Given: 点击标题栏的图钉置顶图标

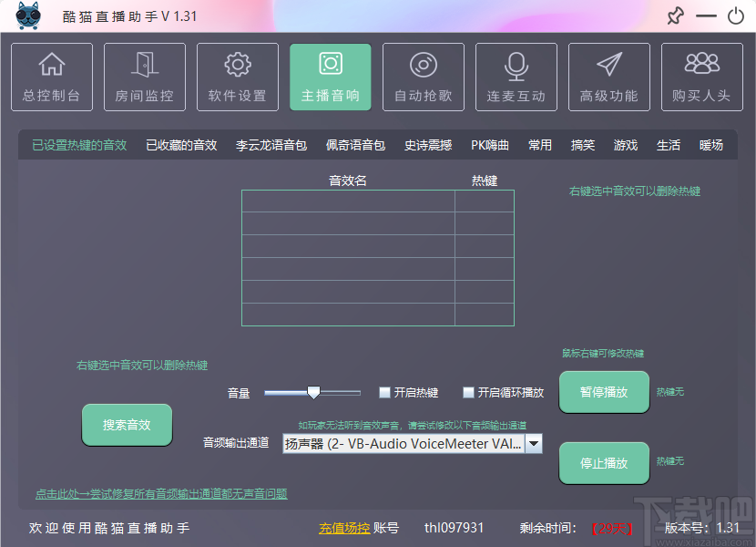Looking at the screenshot, I should pos(677,15).
